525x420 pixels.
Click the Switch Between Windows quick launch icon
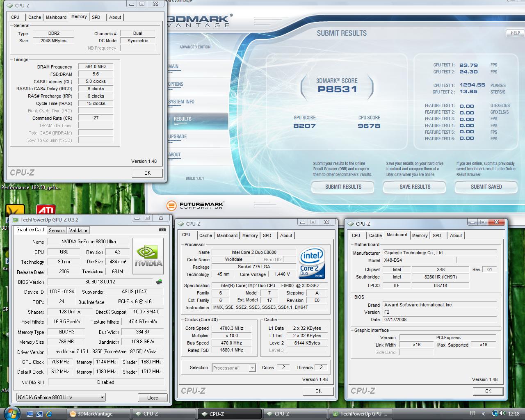[40, 414]
